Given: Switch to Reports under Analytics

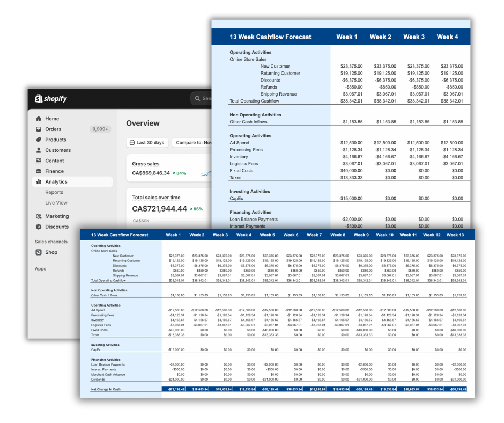Looking at the screenshot, I should [x=54, y=192].
